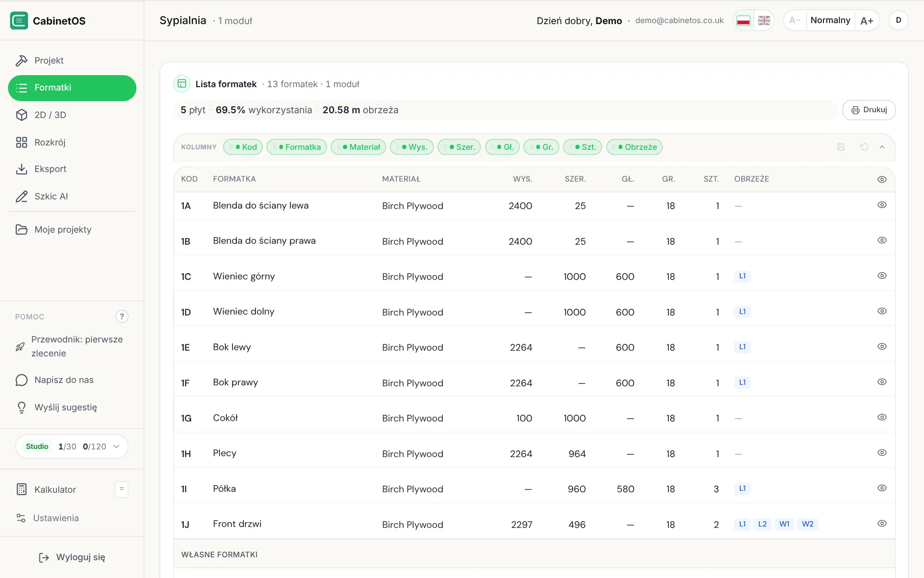Increase font size with A+

coord(867,20)
